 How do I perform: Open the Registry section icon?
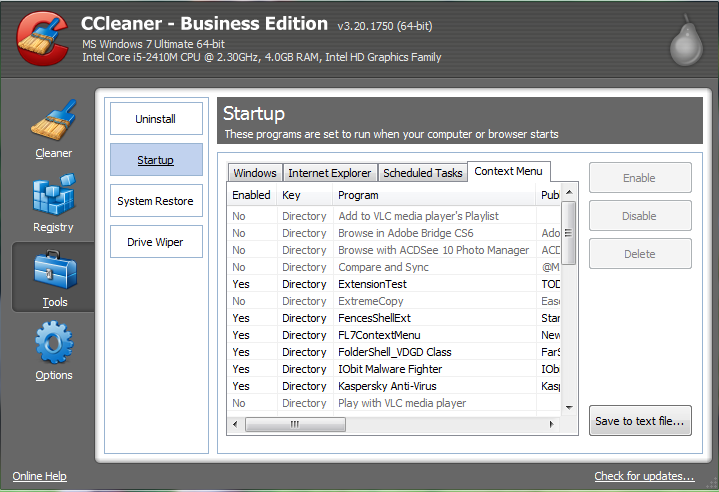pyautogui.click(x=54, y=194)
